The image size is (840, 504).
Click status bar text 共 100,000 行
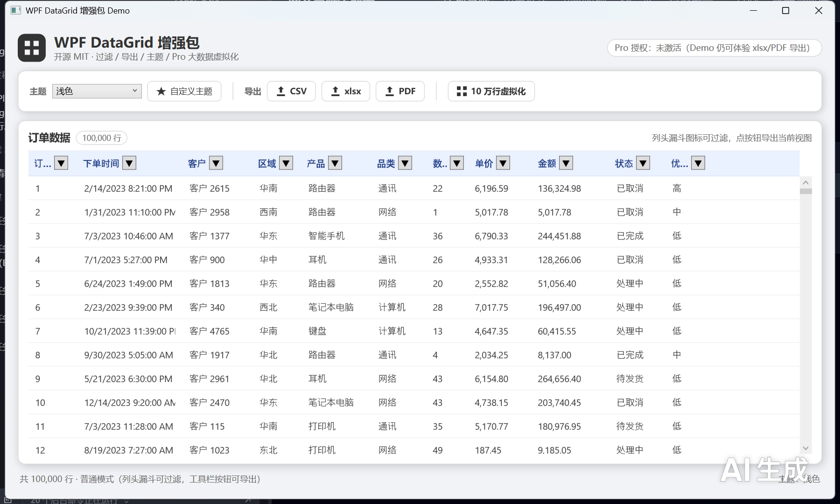click(x=47, y=479)
